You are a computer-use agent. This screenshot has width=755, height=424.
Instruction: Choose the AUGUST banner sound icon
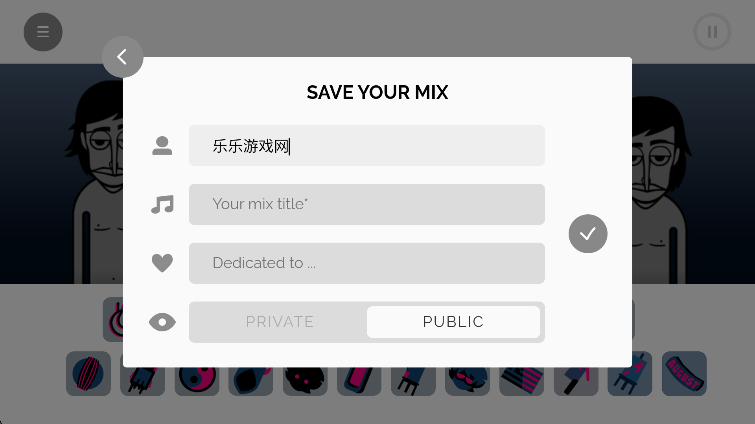[684, 373]
